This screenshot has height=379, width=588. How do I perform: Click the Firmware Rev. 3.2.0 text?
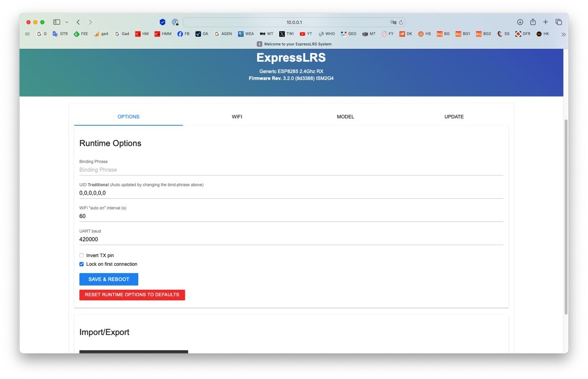coord(291,78)
